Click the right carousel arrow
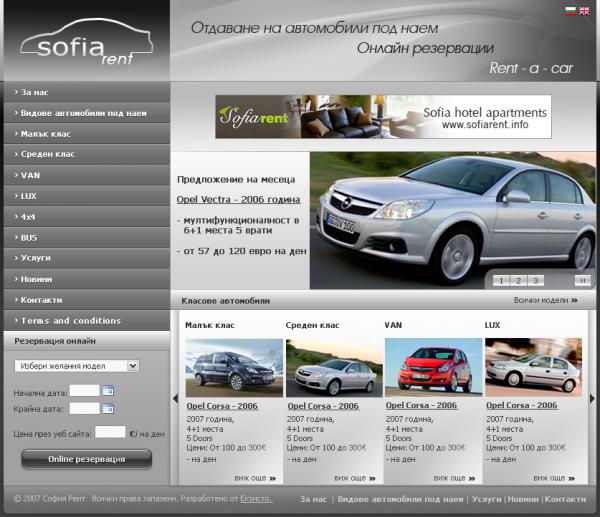Viewport: 600px width, 517px height. (x=592, y=398)
